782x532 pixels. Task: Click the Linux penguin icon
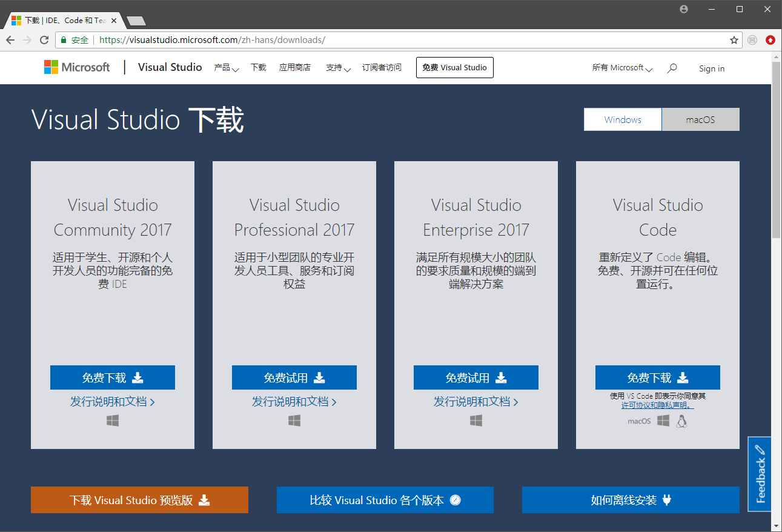[x=681, y=421]
